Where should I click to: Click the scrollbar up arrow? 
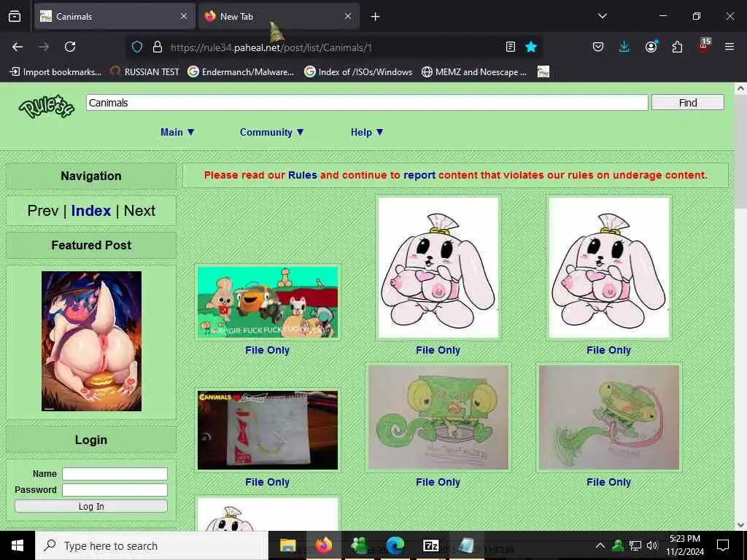coord(740,88)
